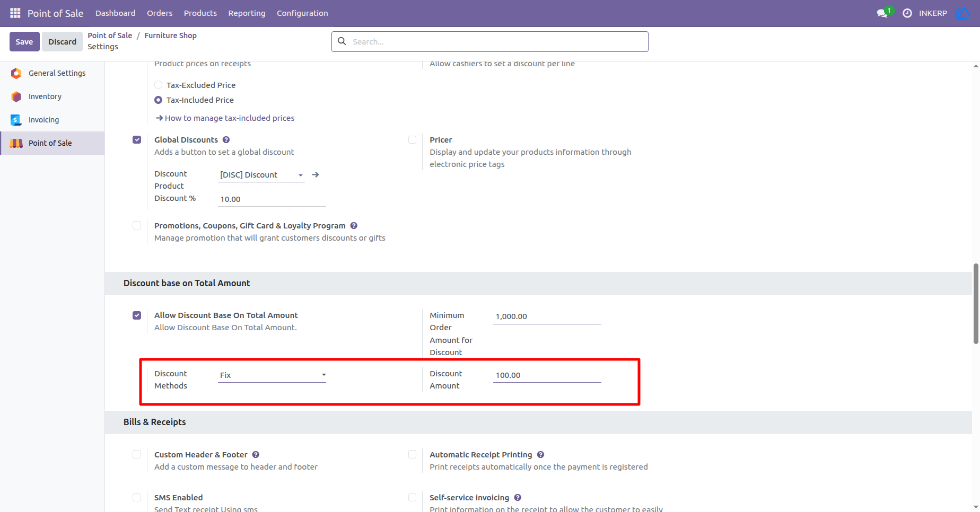Enable SMS Enabled checkbox

coord(137,498)
